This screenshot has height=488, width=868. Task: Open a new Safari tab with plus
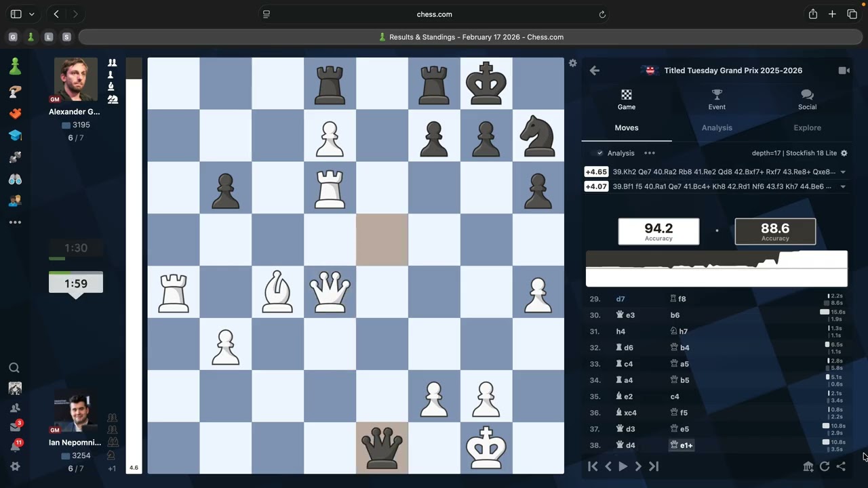[x=832, y=14]
